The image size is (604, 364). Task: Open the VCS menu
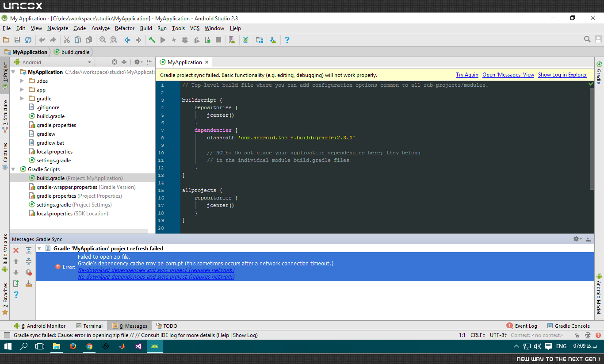(x=195, y=28)
